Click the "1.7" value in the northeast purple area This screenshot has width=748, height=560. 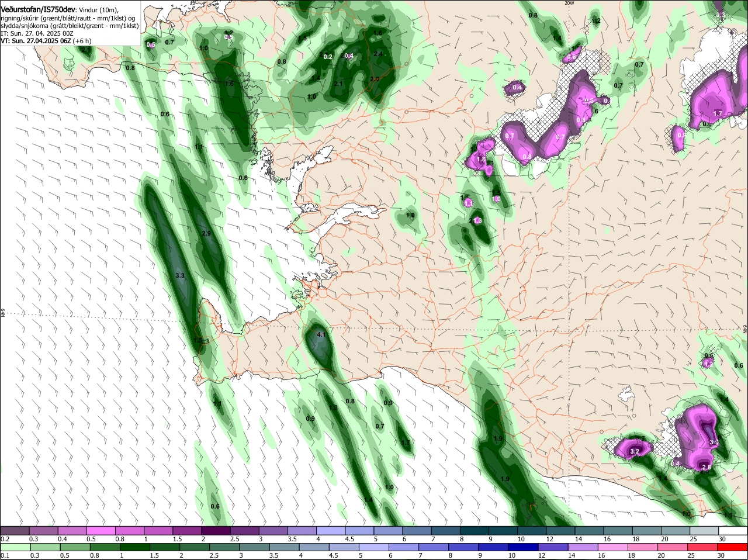click(718, 113)
